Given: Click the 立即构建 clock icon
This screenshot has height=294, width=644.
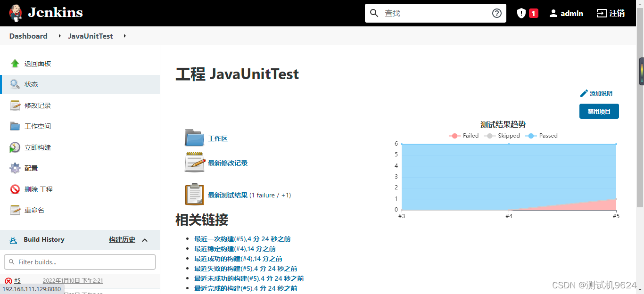Looking at the screenshot, I should click(15, 147).
